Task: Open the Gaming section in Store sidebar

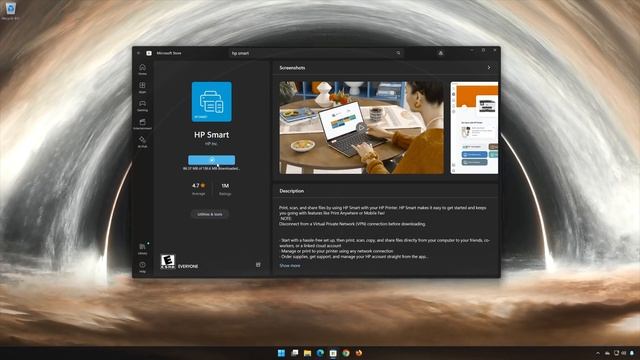Action: coord(142,106)
